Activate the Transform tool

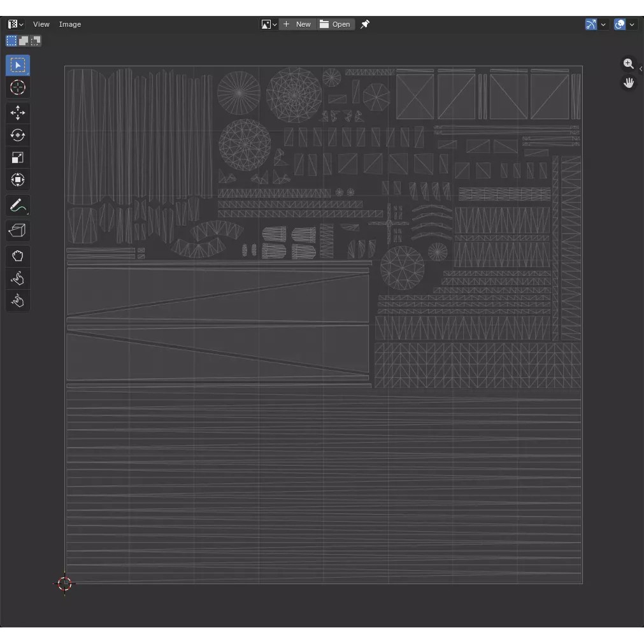18,180
